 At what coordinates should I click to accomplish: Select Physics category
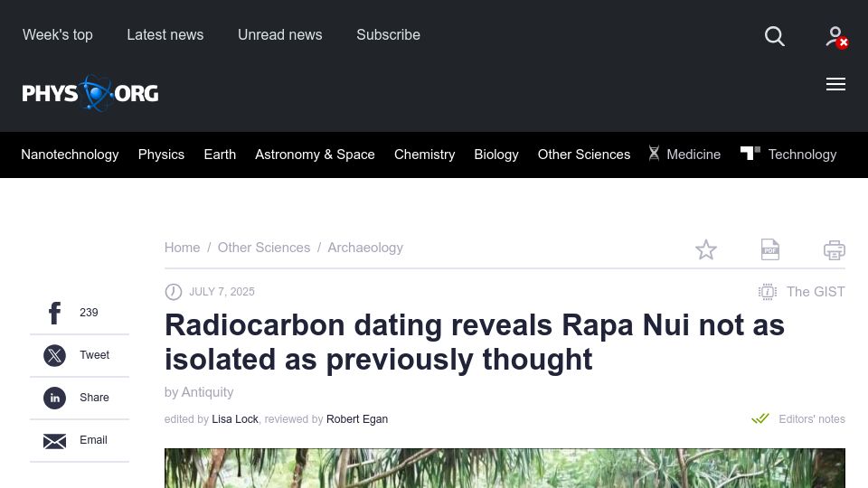point(161,155)
